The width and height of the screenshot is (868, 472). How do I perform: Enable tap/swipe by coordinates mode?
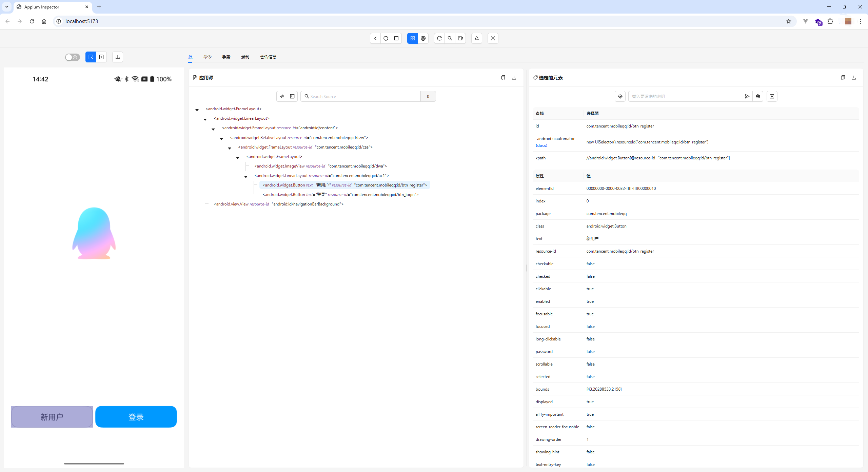coord(101,57)
